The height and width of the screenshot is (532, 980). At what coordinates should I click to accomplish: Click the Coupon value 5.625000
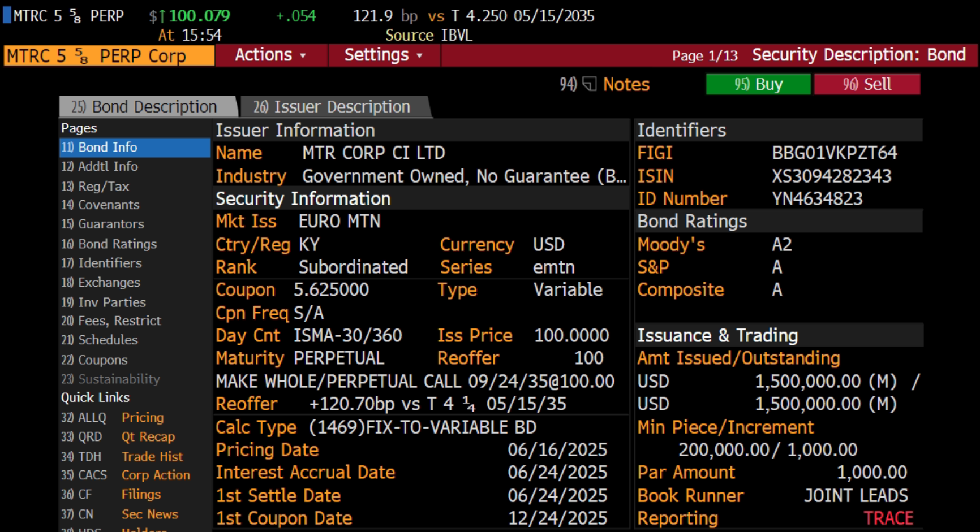pos(331,290)
